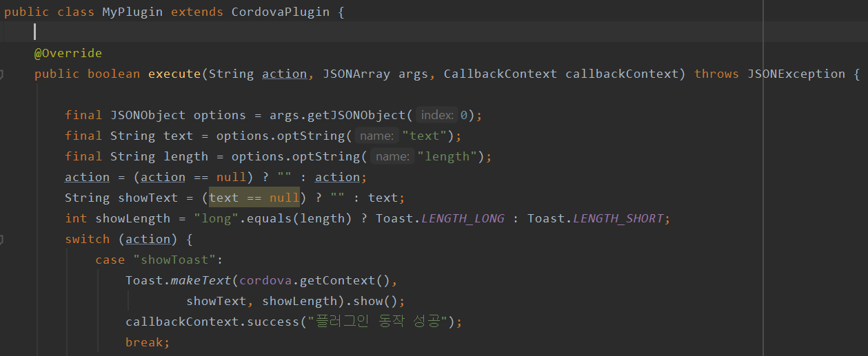The height and width of the screenshot is (356, 868).
Task: Click the boolean return type
Action: [x=114, y=74]
